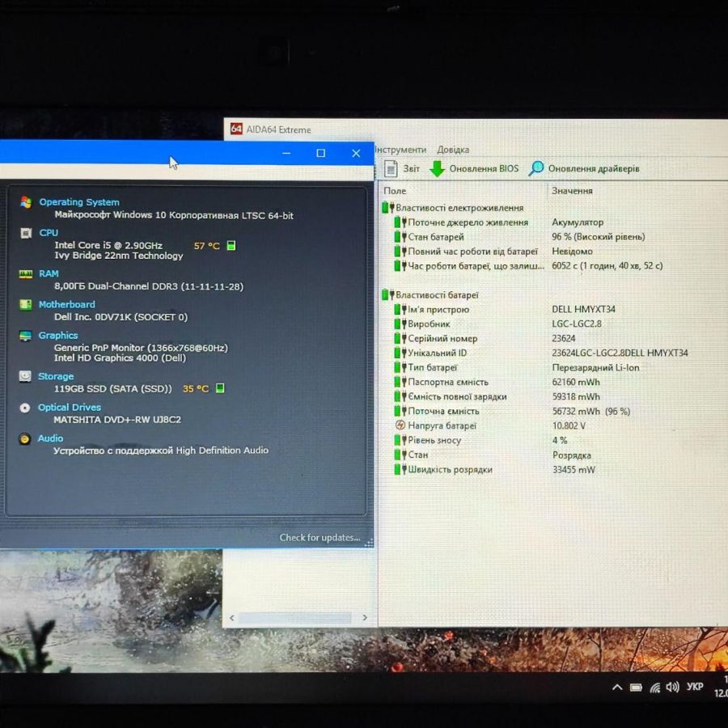Screen dimensions: 728x728
Task: Click left arrow of AIDA64 horizontal scrollbar
Action: click(x=231, y=617)
